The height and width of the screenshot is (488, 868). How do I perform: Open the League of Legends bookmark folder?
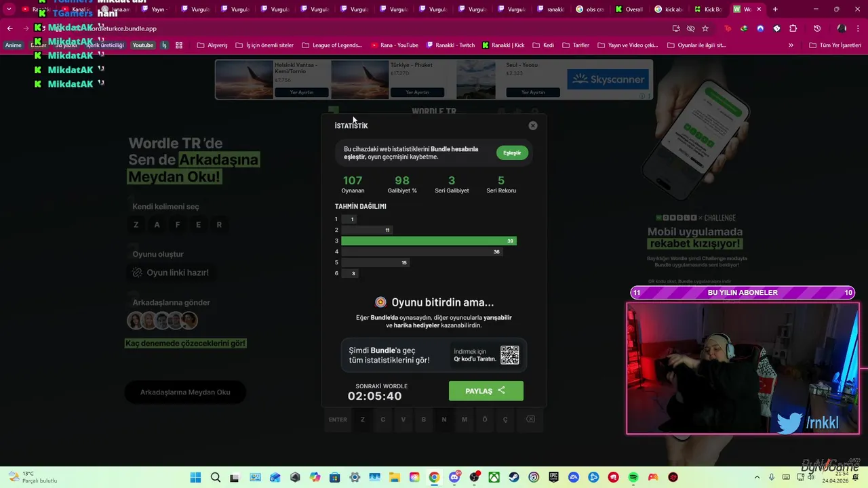point(332,45)
